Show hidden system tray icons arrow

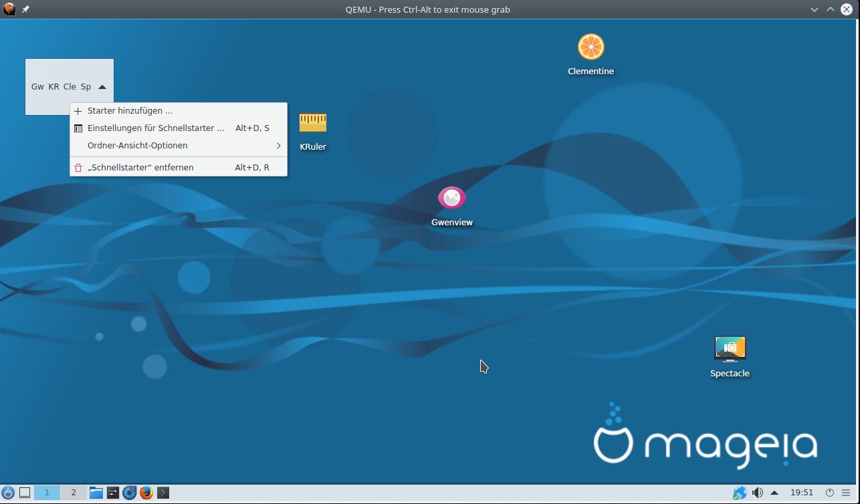774,493
